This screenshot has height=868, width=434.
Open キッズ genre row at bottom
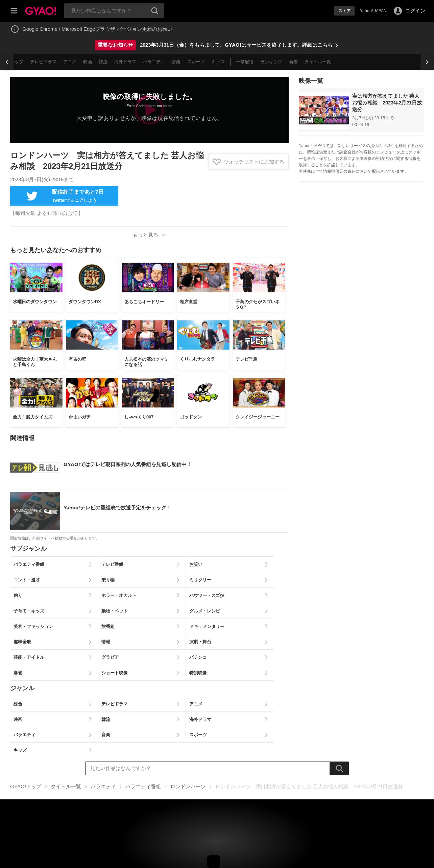click(x=54, y=750)
